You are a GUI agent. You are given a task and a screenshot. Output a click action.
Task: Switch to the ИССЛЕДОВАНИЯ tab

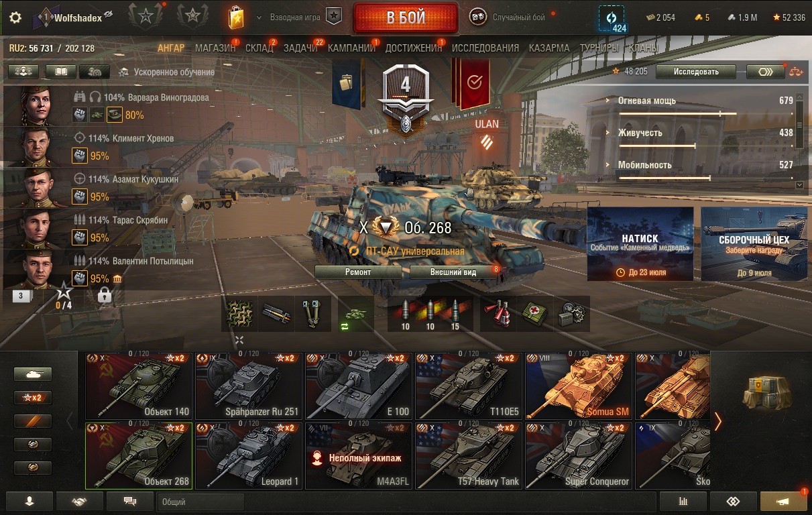point(485,48)
